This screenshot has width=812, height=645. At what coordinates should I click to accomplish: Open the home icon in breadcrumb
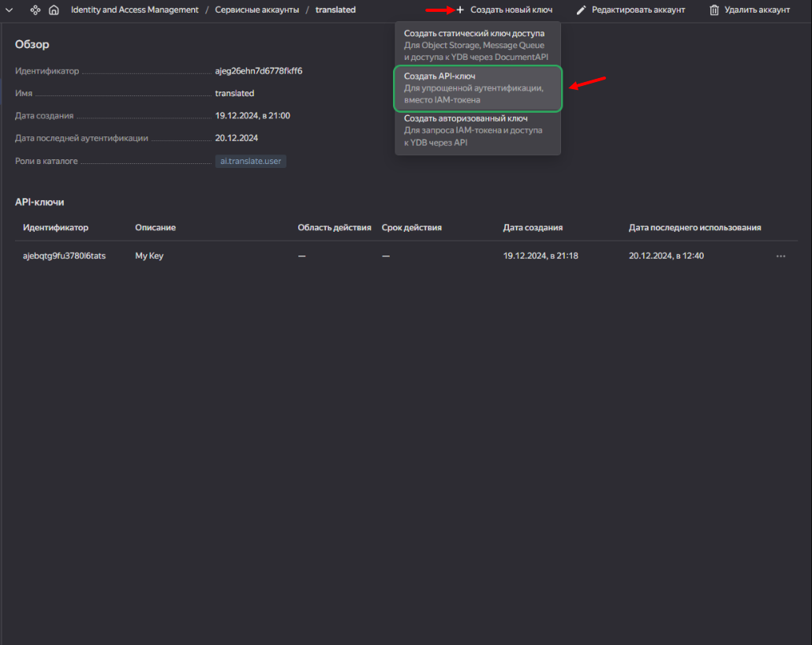[x=54, y=10]
